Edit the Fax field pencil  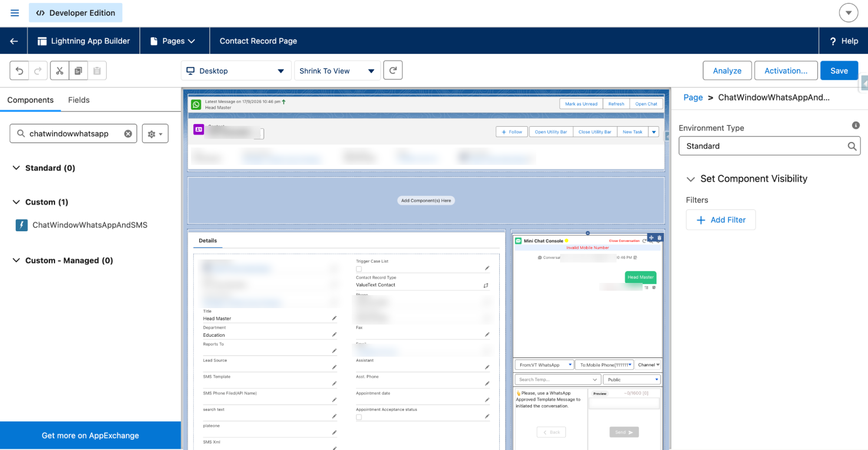[487, 335]
